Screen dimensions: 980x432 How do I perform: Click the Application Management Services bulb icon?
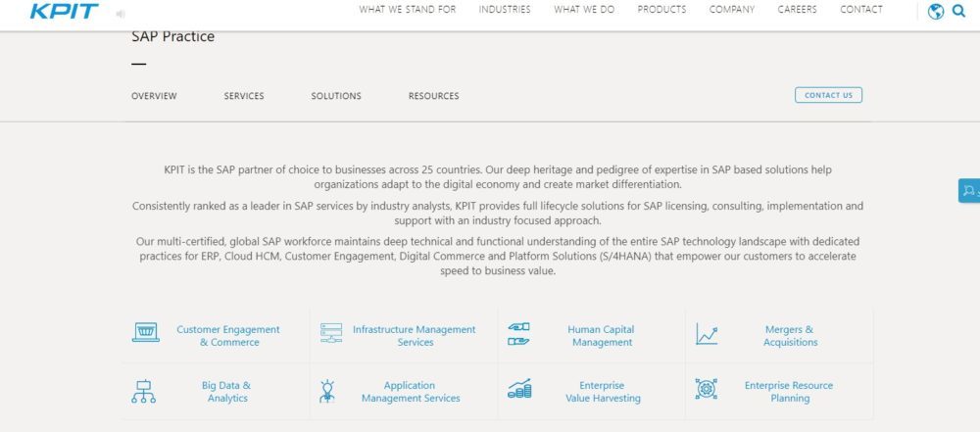(x=327, y=391)
